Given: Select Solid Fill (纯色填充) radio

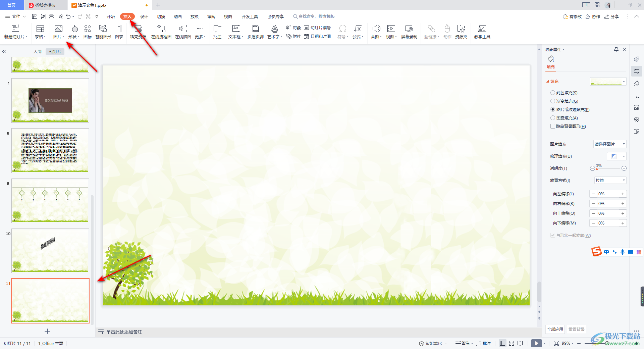Looking at the screenshot, I should [x=553, y=93].
